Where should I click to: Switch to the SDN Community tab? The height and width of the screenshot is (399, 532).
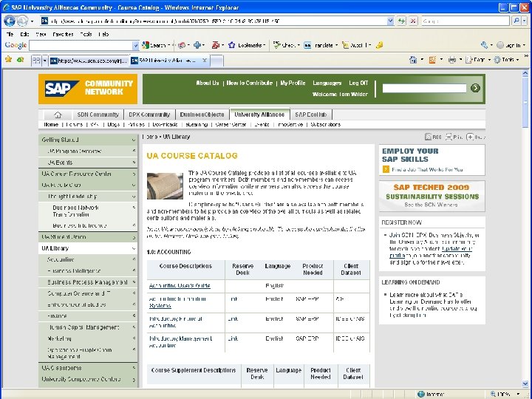98,115
